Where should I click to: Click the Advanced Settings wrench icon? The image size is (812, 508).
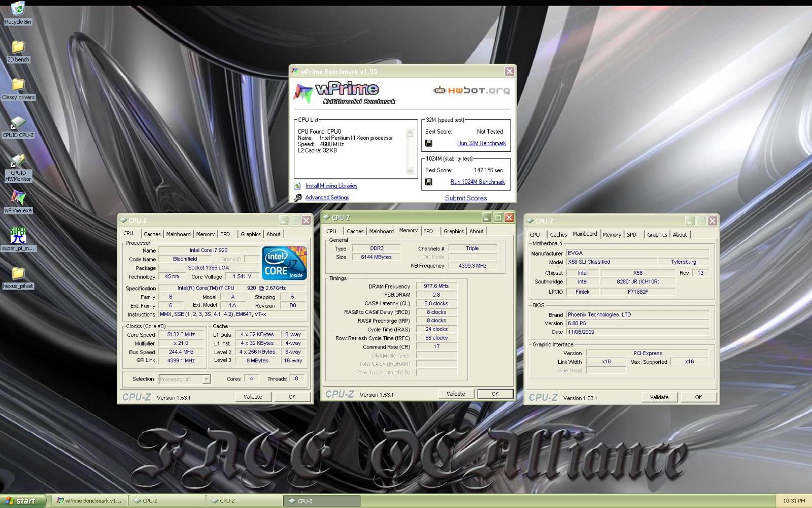(298, 198)
